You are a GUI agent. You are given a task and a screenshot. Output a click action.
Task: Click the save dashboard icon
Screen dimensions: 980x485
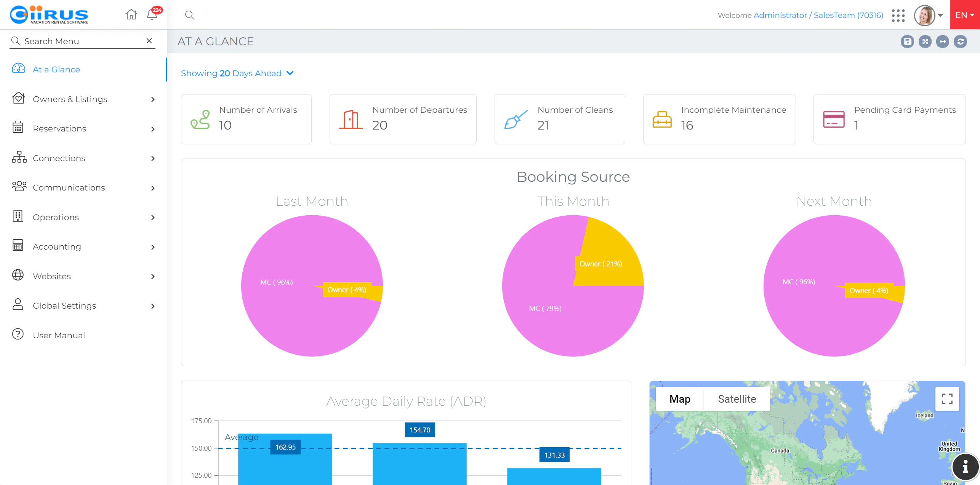coord(907,42)
